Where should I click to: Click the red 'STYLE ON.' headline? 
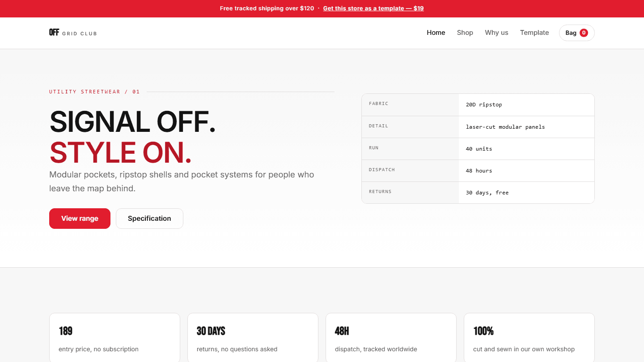(120, 152)
